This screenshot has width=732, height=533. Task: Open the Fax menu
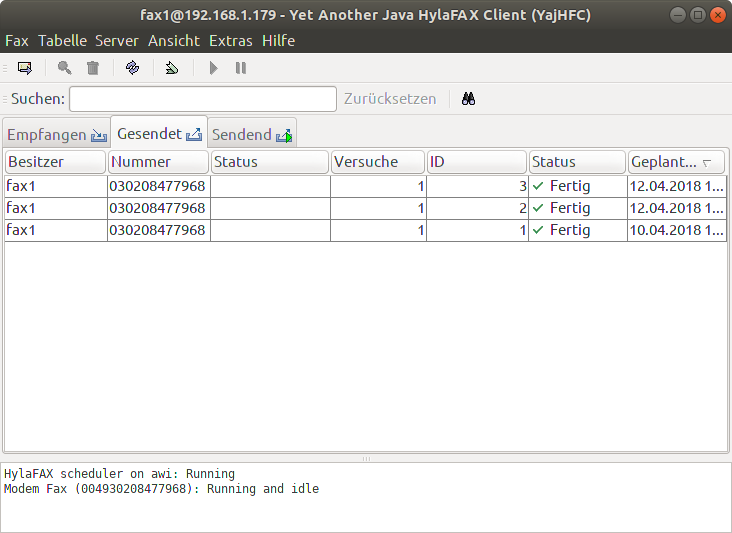coord(17,41)
